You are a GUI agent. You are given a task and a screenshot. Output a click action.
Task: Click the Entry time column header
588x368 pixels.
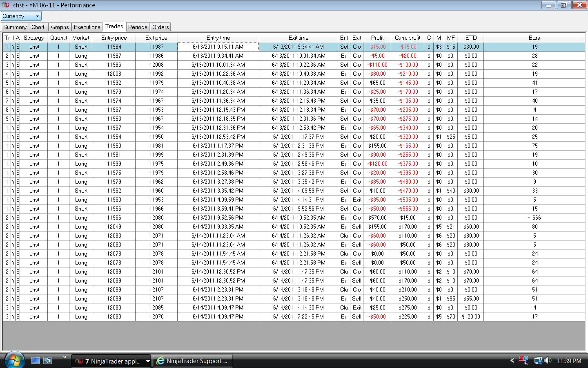(218, 38)
